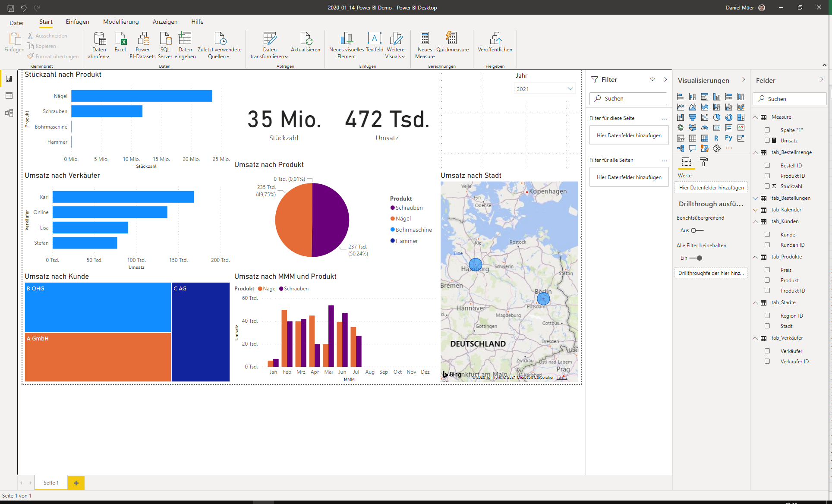Pick the Q&A speech bubble visual
The width and height of the screenshot is (832, 504).
[693, 148]
